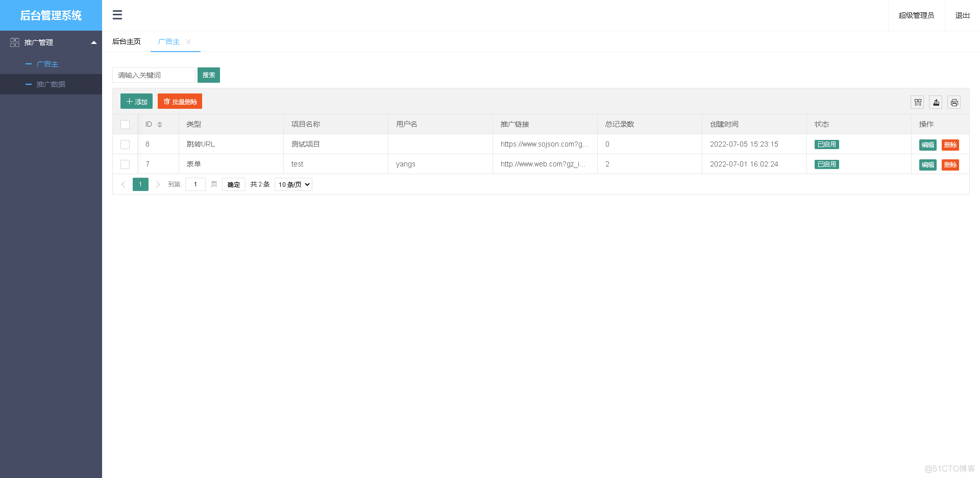980x478 pixels.
Task: Check the select-all header checkbox
Action: (125, 125)
